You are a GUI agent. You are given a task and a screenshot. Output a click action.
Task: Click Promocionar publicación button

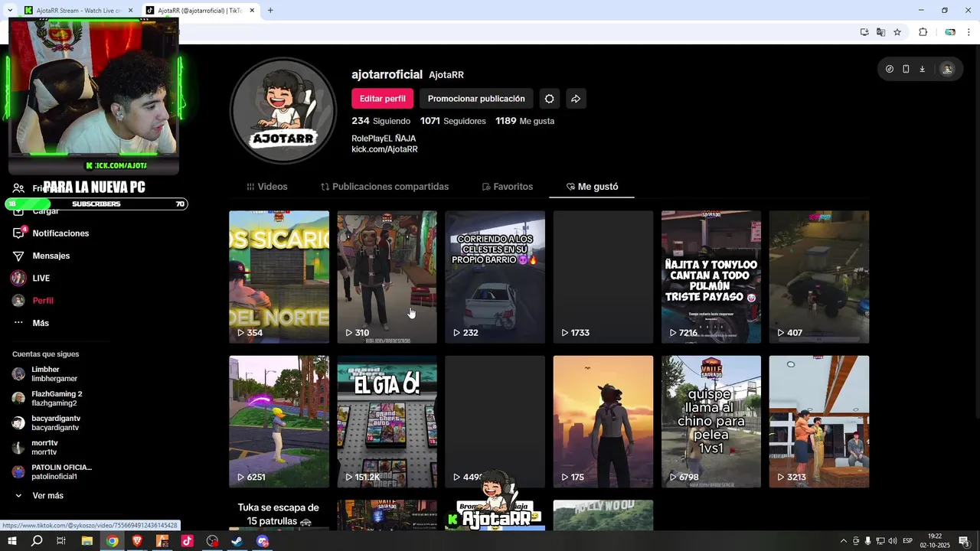(476, 99)
